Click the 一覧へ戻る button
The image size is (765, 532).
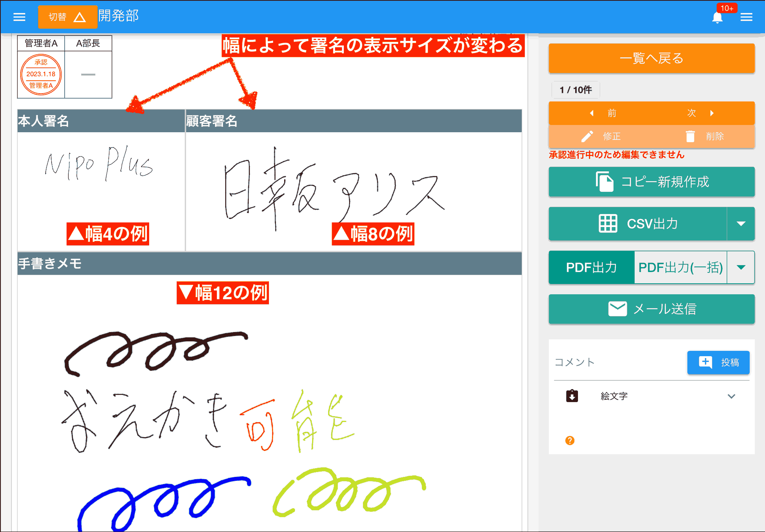click(651, 58)
